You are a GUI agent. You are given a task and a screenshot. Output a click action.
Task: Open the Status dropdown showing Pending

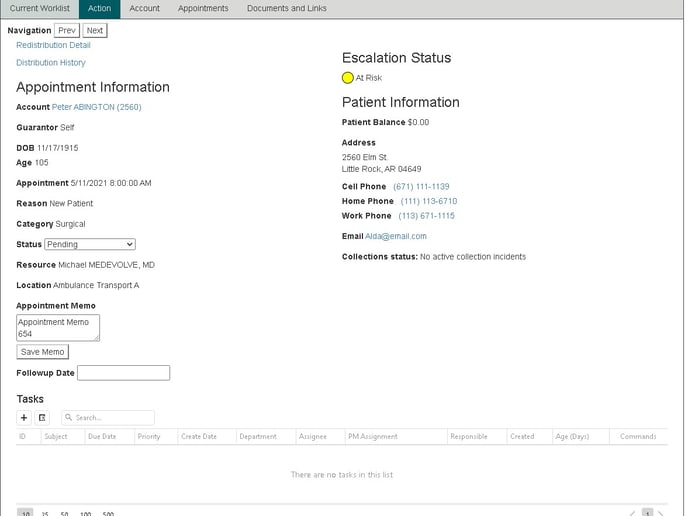click(90, 244)
